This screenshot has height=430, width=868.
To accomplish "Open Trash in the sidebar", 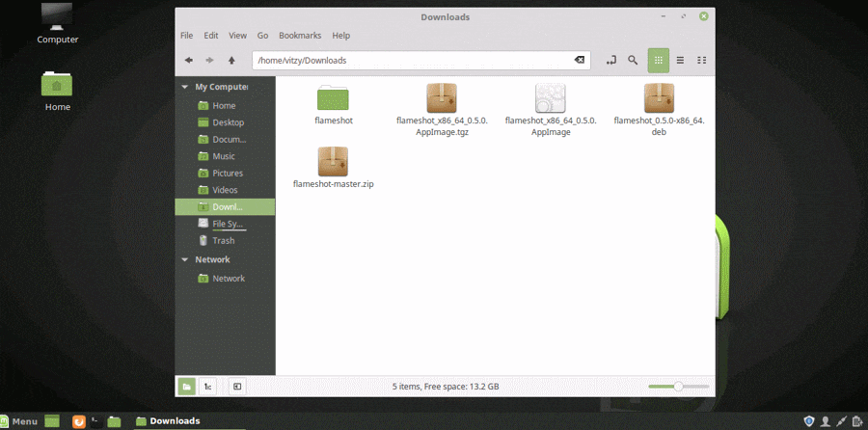I will coord(225,241).
